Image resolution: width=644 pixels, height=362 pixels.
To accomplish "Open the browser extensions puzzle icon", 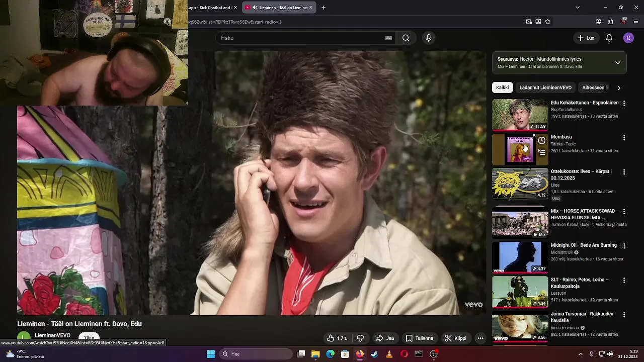I will [x=610, y=22].
